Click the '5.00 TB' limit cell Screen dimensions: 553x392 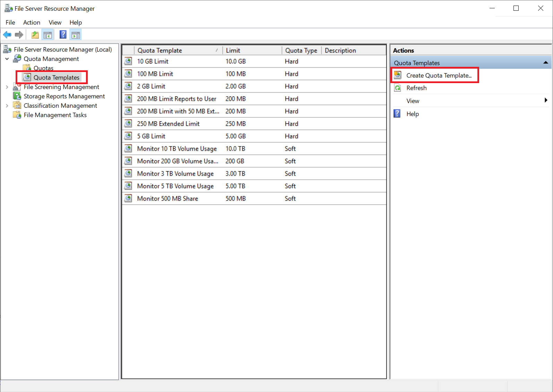pyautogui.click(x=235, y=186)
